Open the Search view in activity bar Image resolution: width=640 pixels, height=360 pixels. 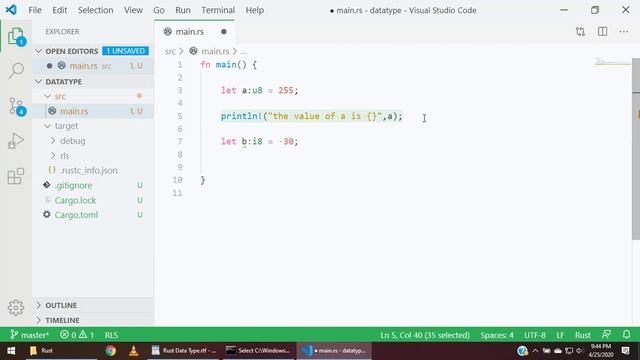16,71
